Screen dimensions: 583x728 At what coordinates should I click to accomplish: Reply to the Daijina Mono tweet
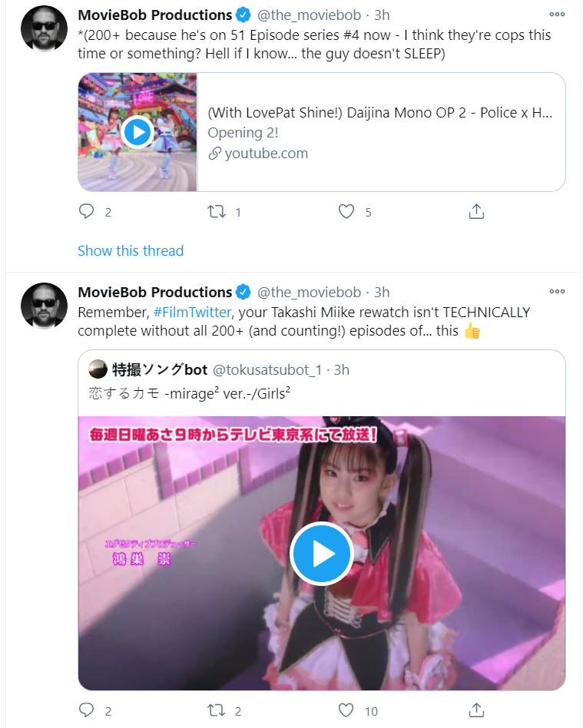pos(86,211)
